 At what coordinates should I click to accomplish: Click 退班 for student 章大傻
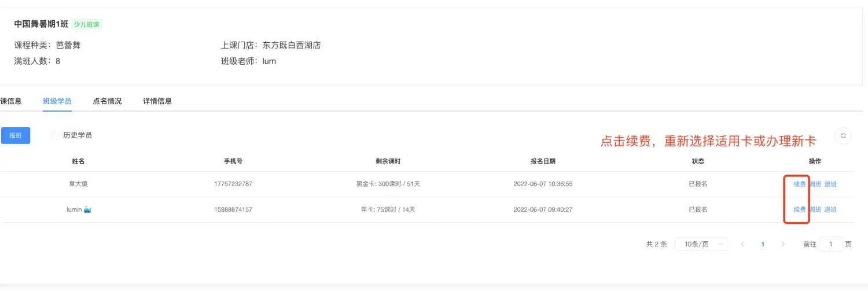coord(830,184)
